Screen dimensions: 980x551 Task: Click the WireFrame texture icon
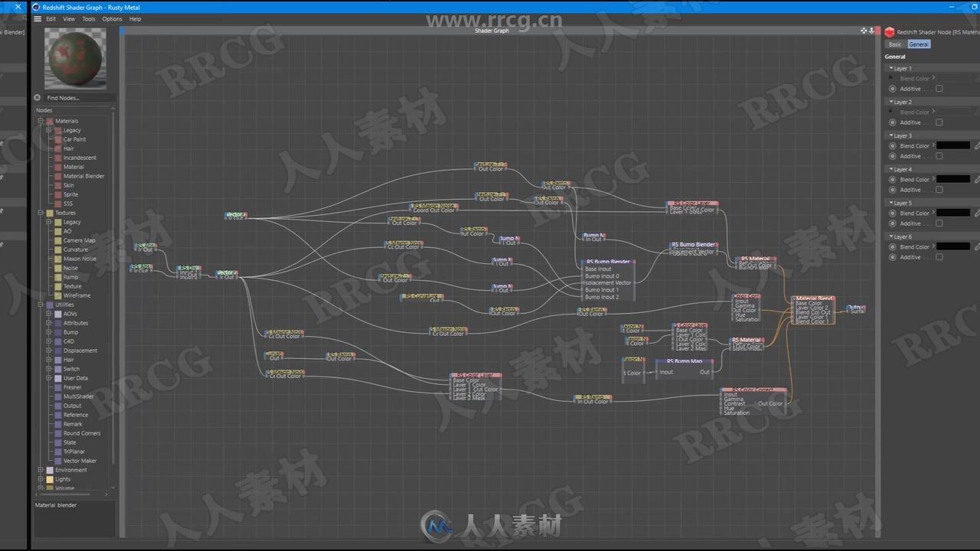(57, 295)
